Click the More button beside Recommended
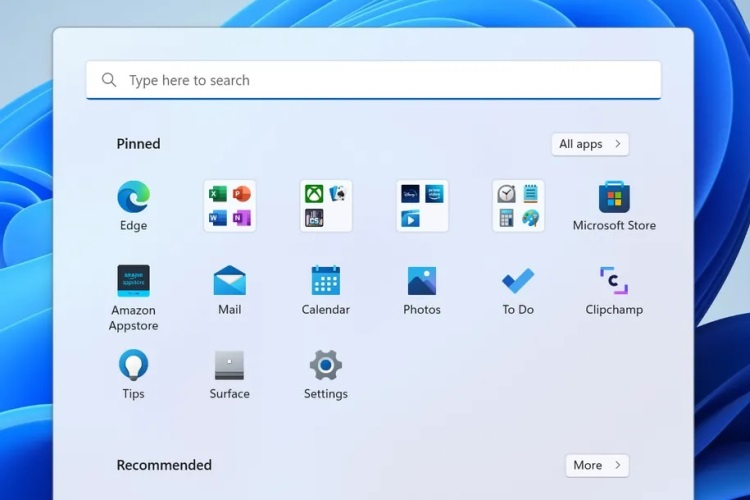750x500 pixels. click(596, 465)
